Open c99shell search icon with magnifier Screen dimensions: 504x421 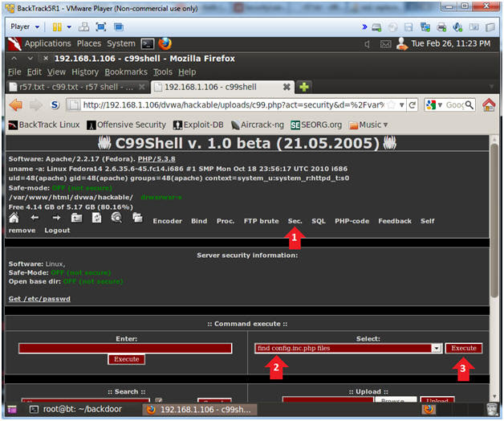pos(116,218)
